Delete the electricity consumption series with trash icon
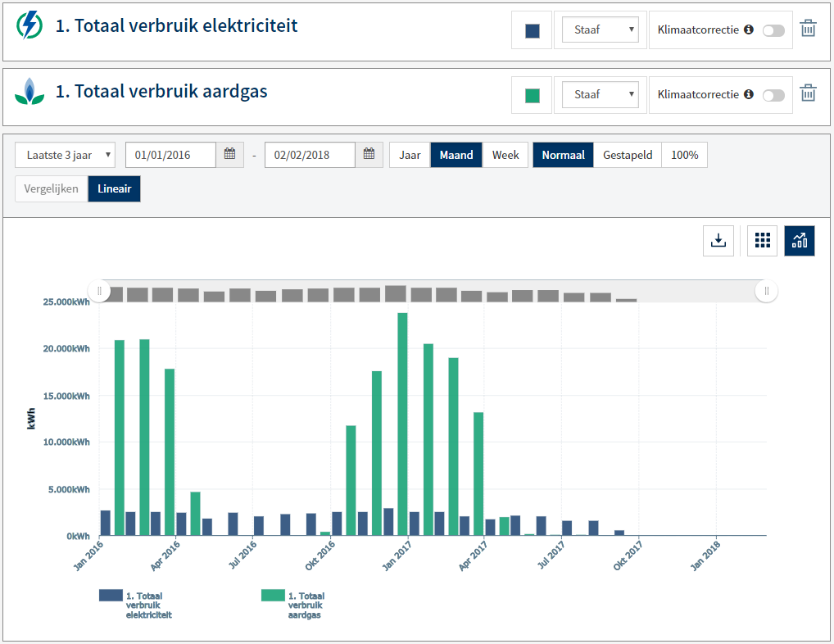This screenshot has height=644, width=834. pyautogui.click(x=808, y=29)
